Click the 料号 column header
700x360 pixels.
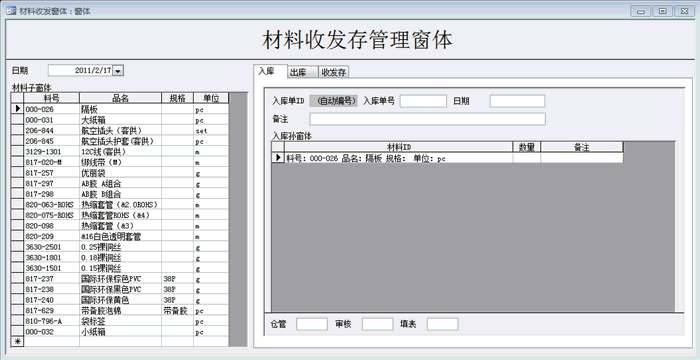point(51,98)
